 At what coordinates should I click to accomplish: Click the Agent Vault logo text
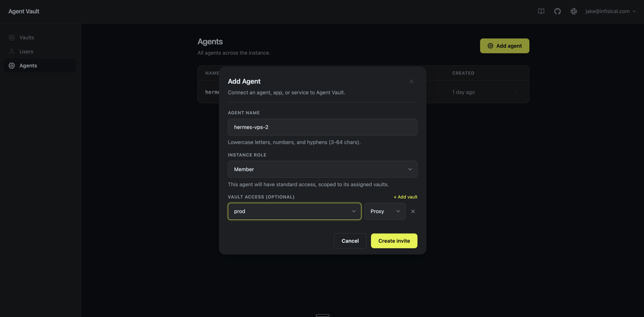pos(24,11)
